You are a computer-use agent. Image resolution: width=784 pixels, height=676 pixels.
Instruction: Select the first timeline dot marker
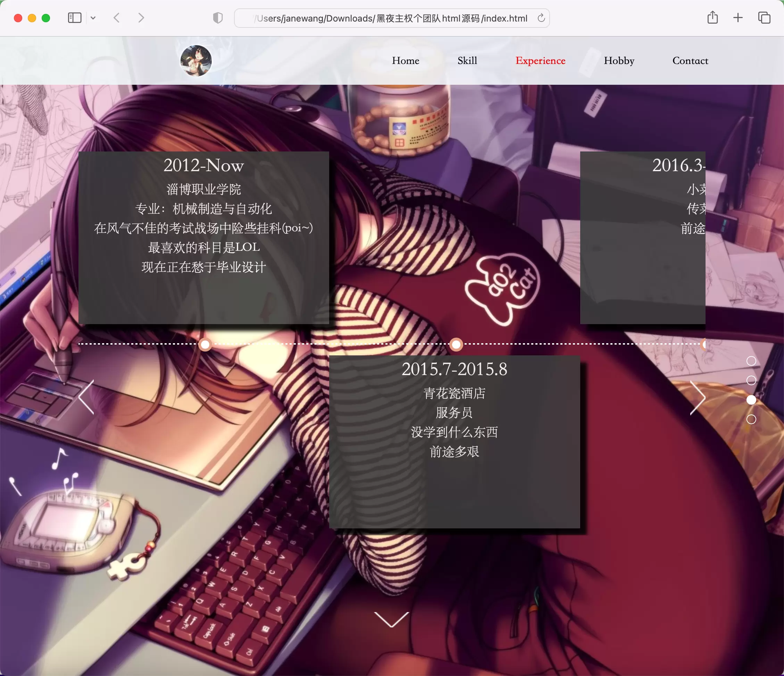coord(206,345)
